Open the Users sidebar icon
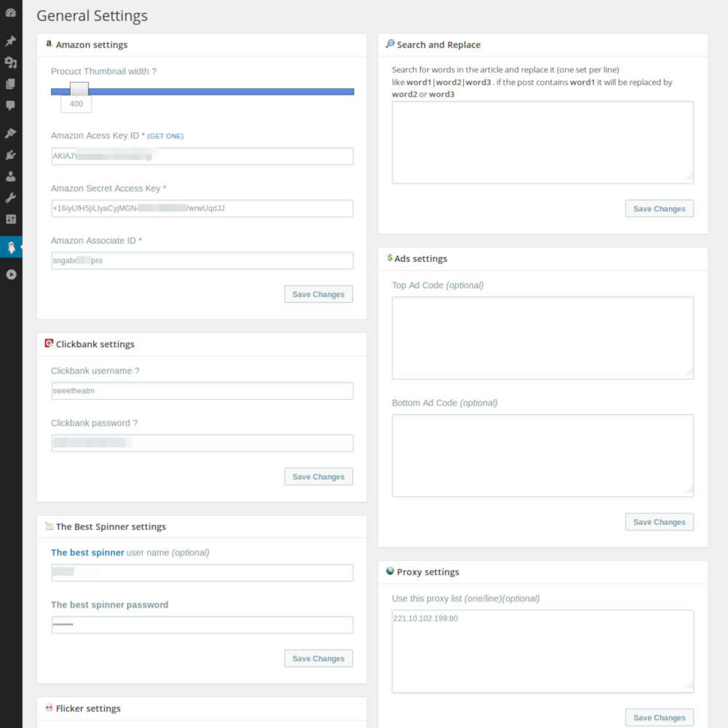 [11, 175]
